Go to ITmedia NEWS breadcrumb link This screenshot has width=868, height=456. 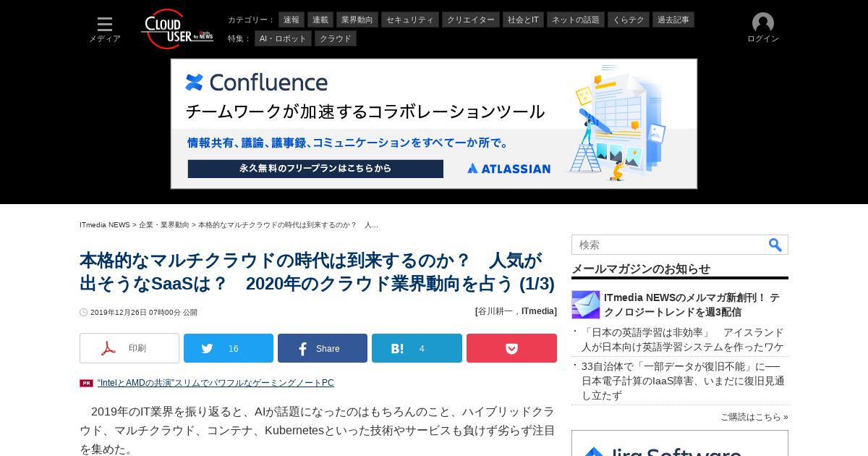(x=105, y=225)
